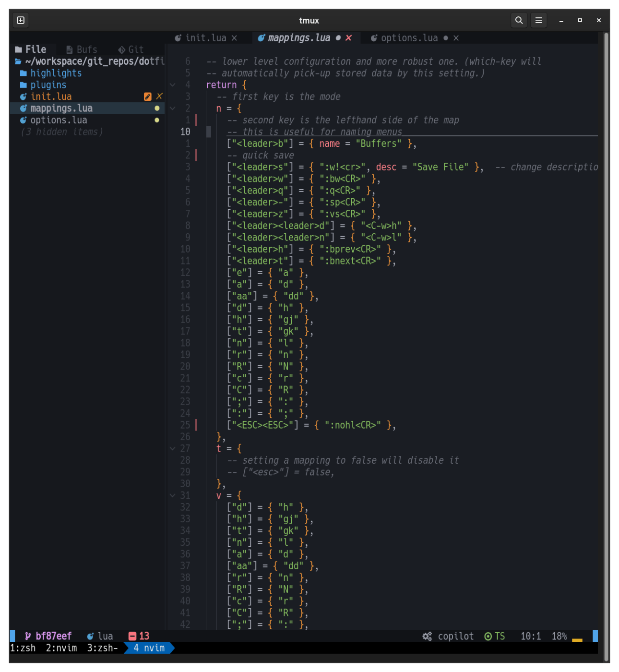619x672 pixels.
Task: Click the "Buffers" string in the code
Action: 379,144
